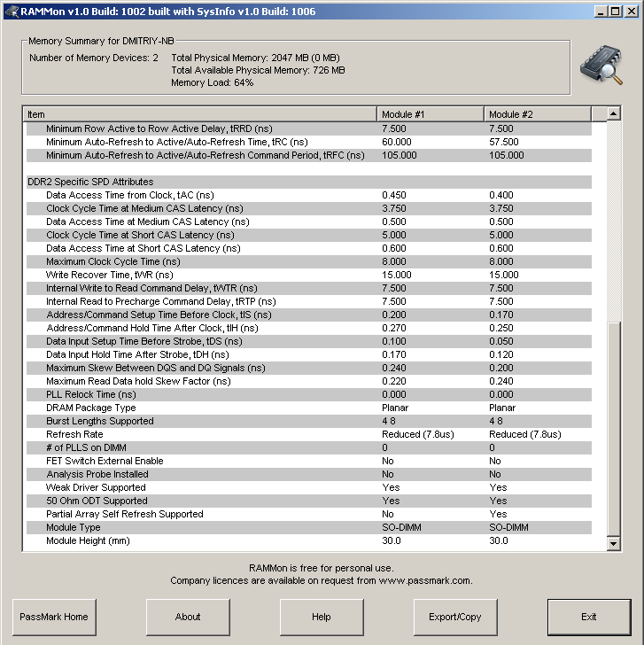Exit the RAMMon application
Image resolution: width=644 pixels, height=645 pixels.
[588, 617]
